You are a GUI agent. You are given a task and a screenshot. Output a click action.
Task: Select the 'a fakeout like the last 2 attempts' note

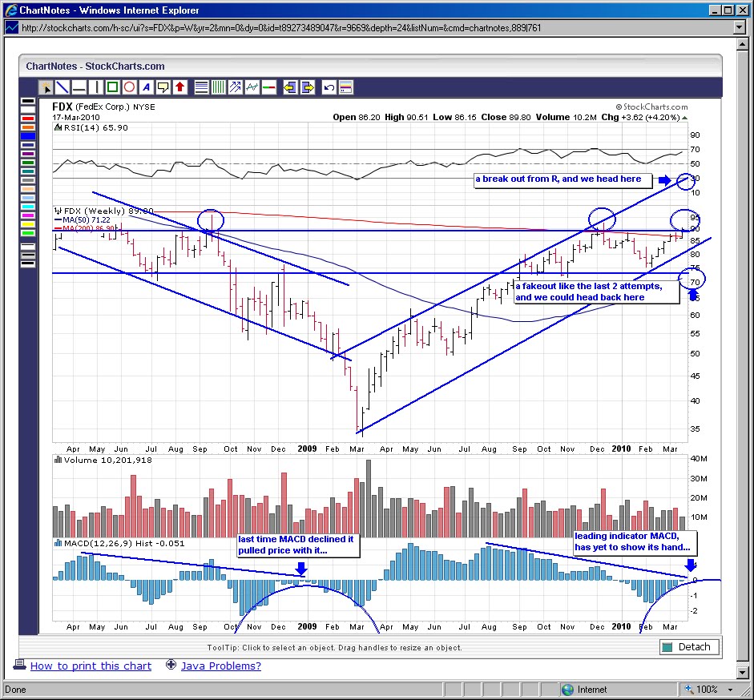(x=596, y=292)
